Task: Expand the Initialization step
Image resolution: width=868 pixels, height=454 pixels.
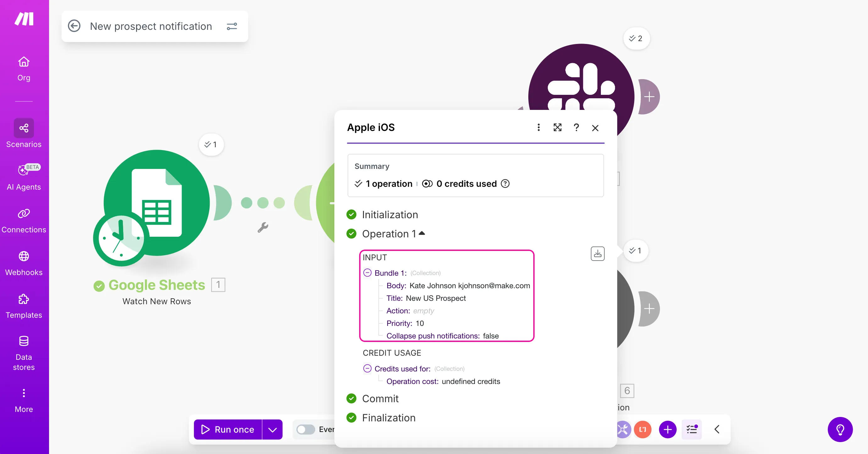Action: coord(390,215)
